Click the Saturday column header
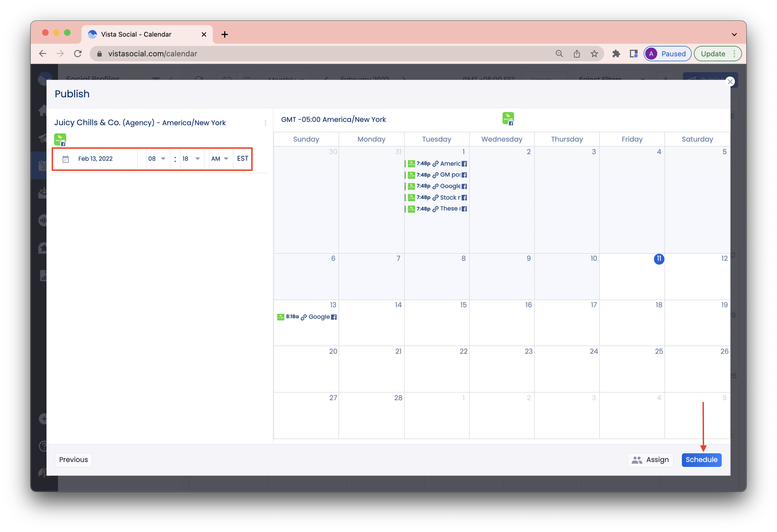Viewport: 777px width, 532px height. point(697,139)
